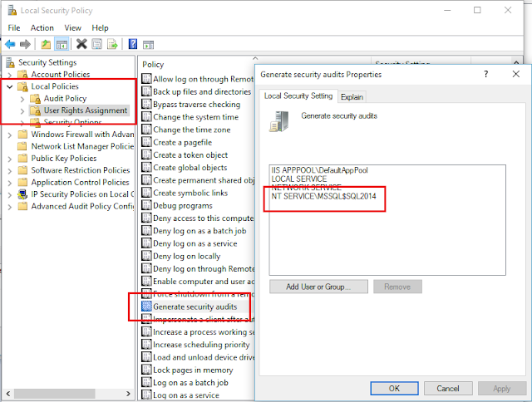532x402 pixels.
Task: Select Deny log on locally policy
Action: click(x=186, y=256)
